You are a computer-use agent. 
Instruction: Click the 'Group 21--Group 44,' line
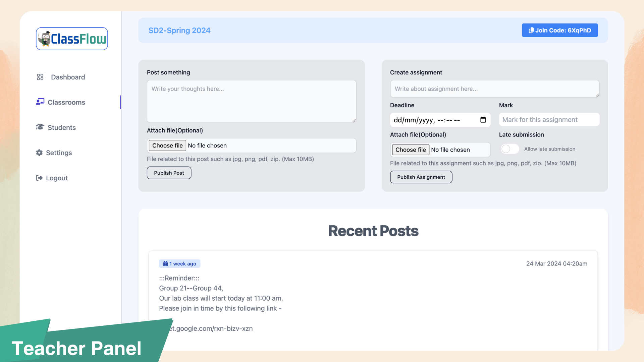click(x=191, y=288)
